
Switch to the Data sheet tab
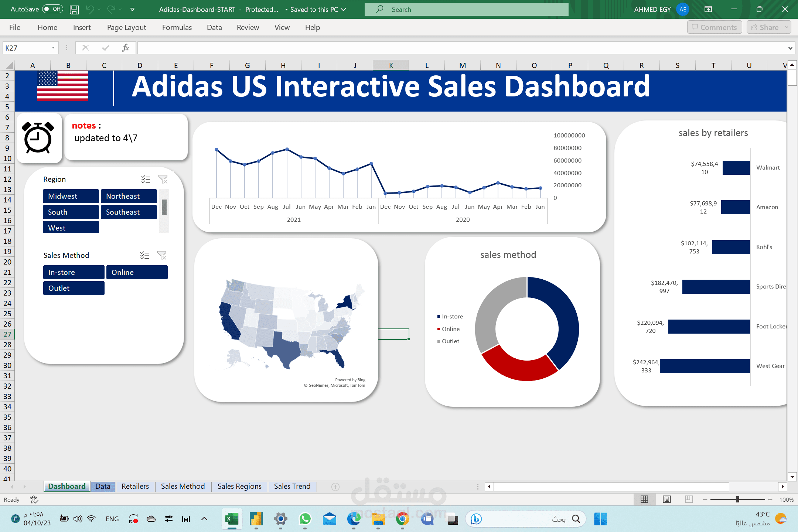tap(103, 487)
